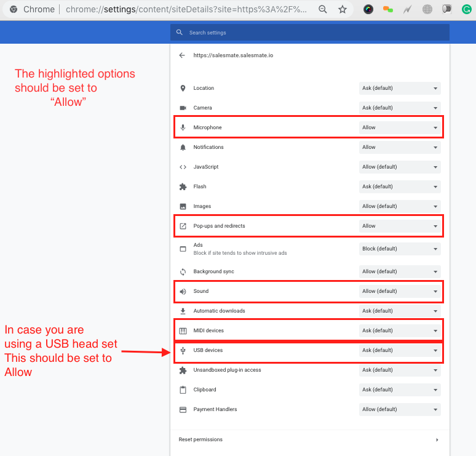Click the 'Unsandboxed plug-in access' label text
The width and height of the screenshot is (476, 456).
tap(227, 370)
